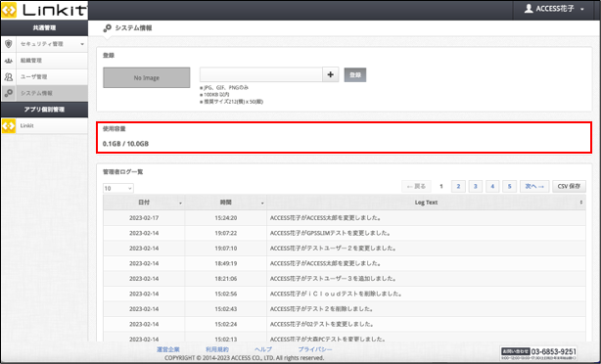Expand the セキュリティ管理 menu arrow
This screenshot has height=364, width=601.
point(82,44)
